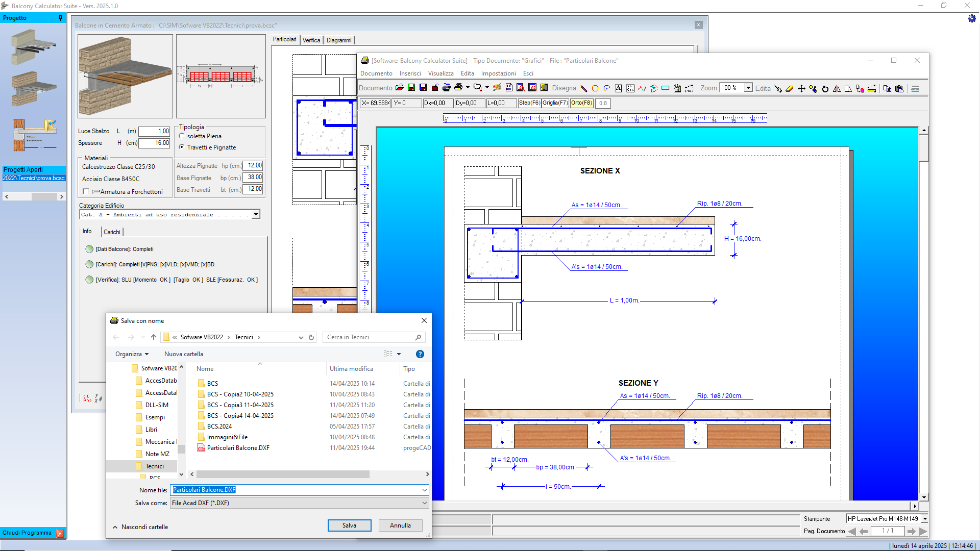Screen dimensions: 980x551
Task: Select the move (four-arrow) edit tool
Action: (x=801, y=88)
